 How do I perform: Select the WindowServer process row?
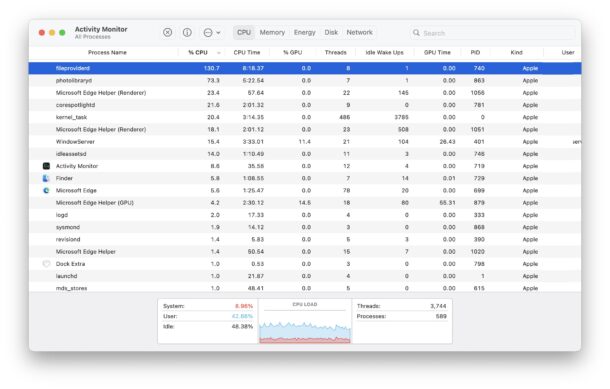[x=305, y=142]
